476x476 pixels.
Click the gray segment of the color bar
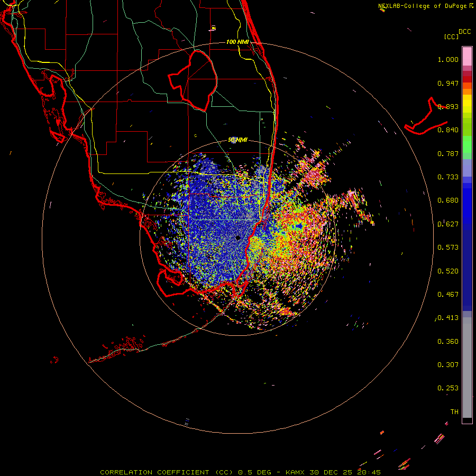[467, 368]
